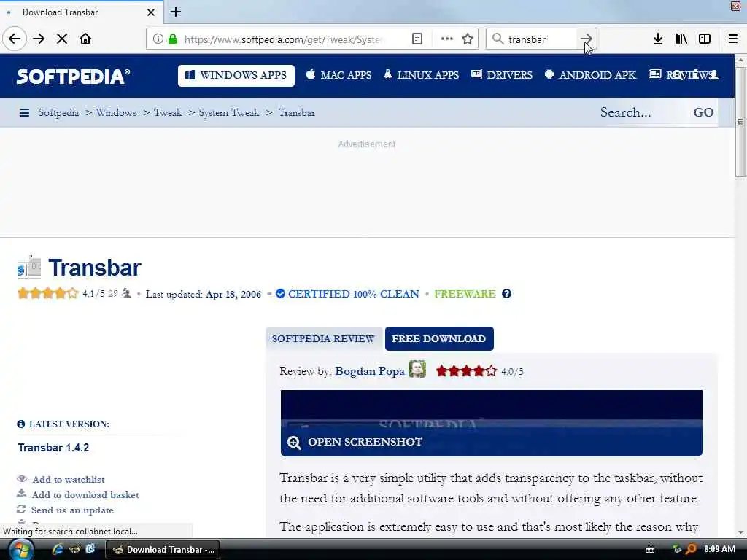
Task: Click the magnifier icon on screenshot
Action: tap(295, 443)
